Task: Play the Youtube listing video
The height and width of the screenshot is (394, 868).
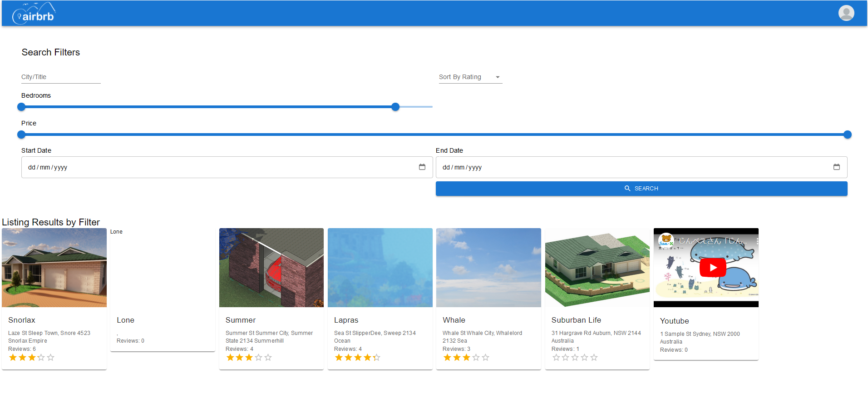Action: point(712,268)
